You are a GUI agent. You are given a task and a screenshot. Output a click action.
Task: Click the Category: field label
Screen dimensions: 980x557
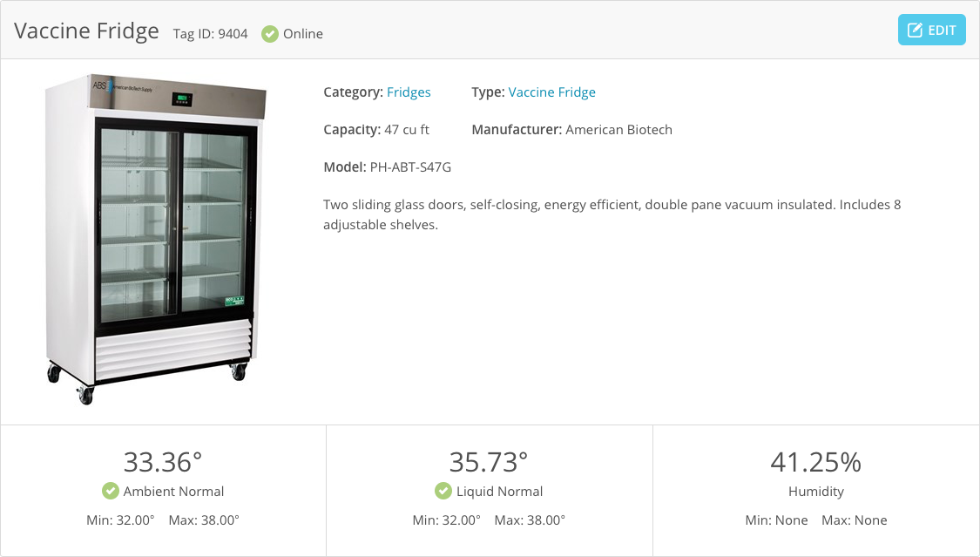click(353, 92)
